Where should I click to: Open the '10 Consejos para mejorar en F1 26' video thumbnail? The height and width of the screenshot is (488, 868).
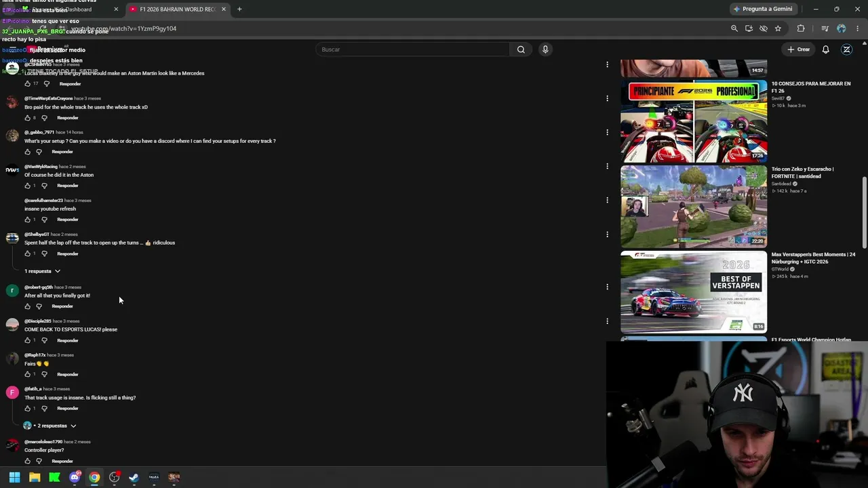pyautogui.click(x=694, y=121)
